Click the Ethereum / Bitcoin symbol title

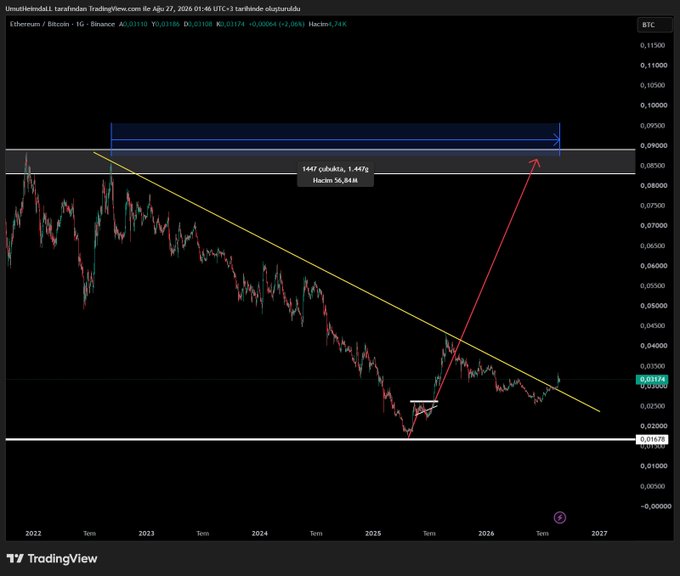pos(62,24)
